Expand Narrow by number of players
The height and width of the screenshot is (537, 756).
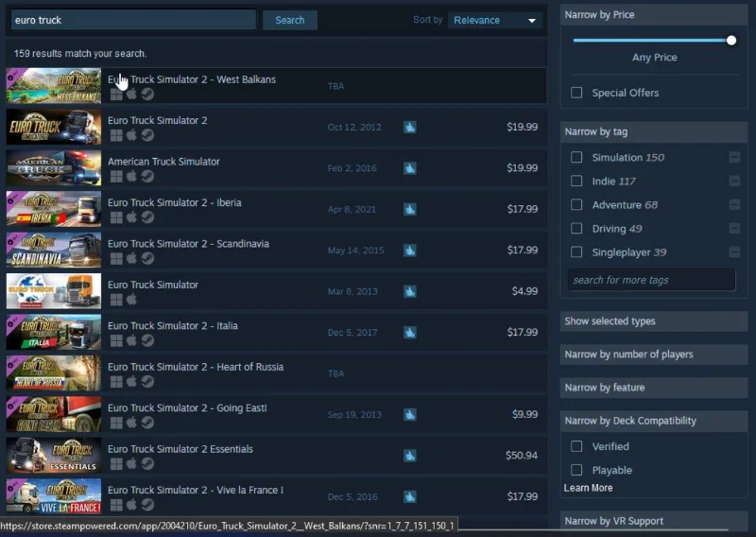[654, 355]
